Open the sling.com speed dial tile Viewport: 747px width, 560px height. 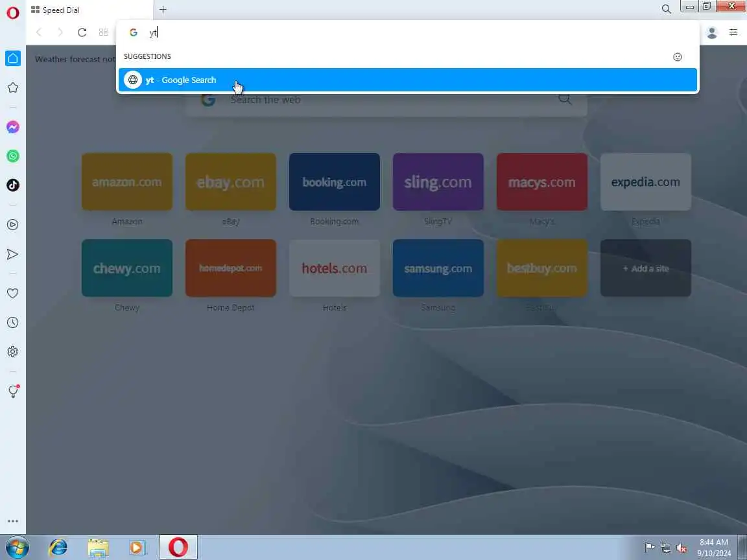click(438, 181)
